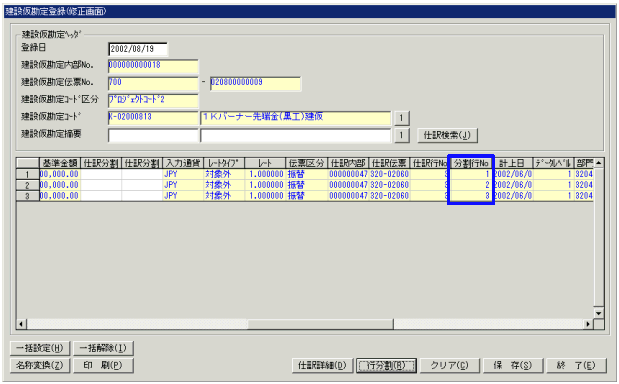Select row header 1 in the grid
Viewport: 619px width, 384px height.
tap(28, 174)
